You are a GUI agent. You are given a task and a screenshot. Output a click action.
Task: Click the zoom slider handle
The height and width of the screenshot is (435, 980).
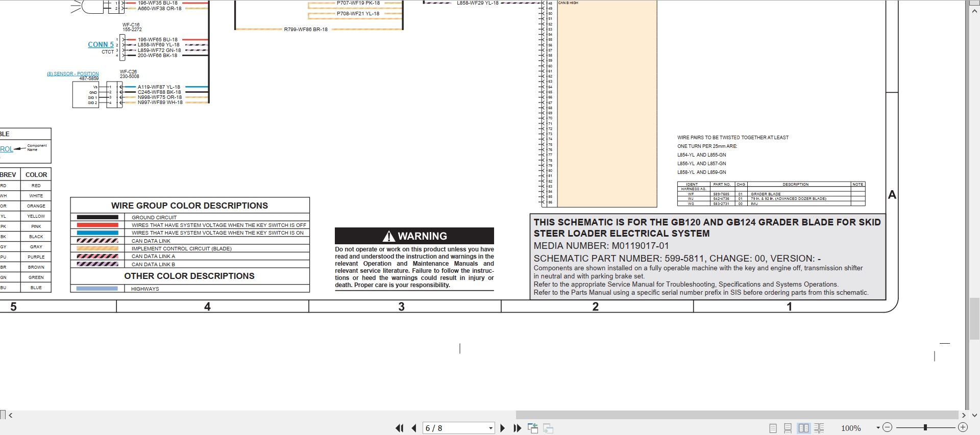coord(925,427)
